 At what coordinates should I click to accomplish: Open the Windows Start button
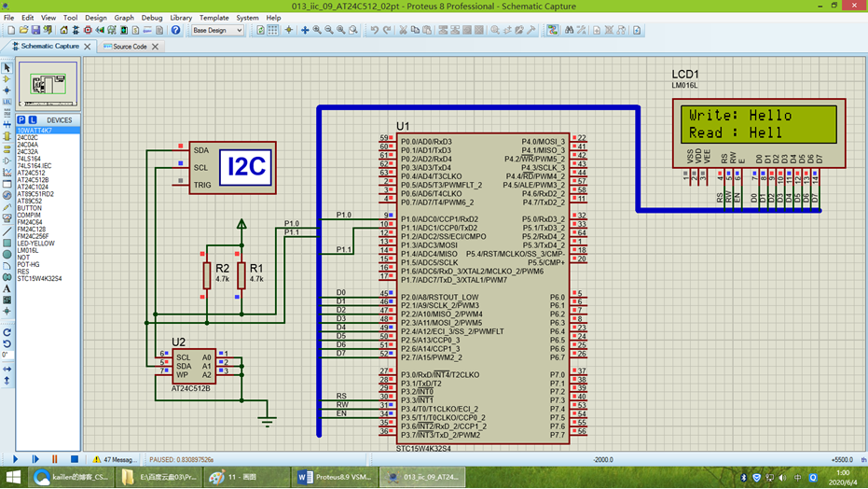13,478
